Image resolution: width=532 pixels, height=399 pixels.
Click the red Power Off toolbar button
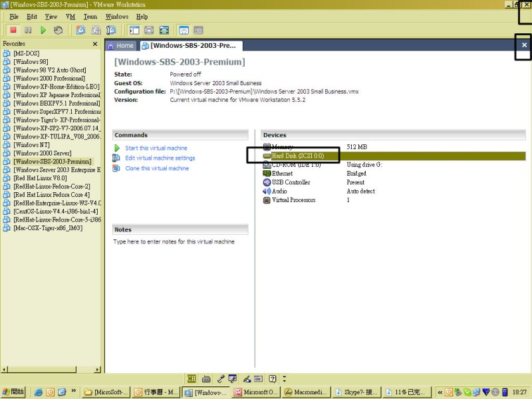[13, 30]
